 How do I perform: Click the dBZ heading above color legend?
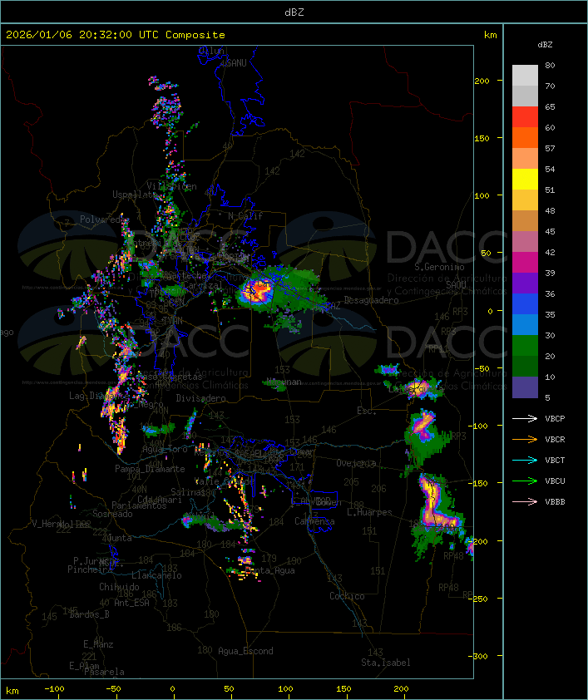click(546, 44)
